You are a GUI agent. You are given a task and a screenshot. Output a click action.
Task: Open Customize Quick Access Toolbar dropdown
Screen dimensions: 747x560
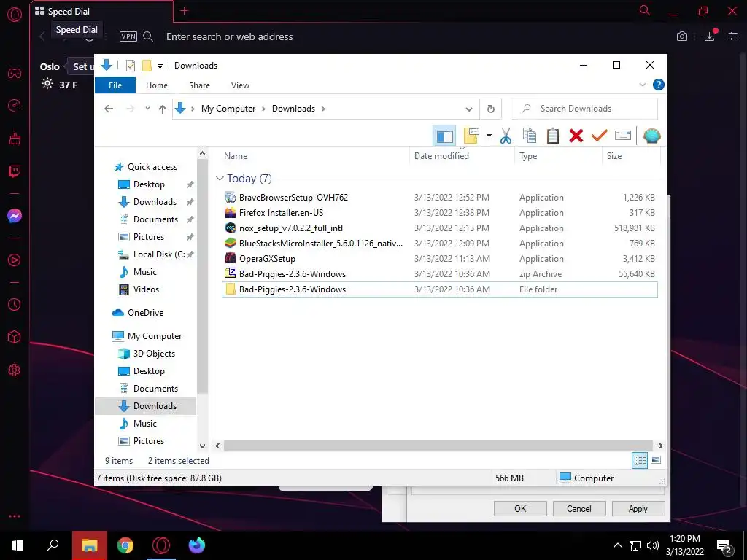point(160,66)
